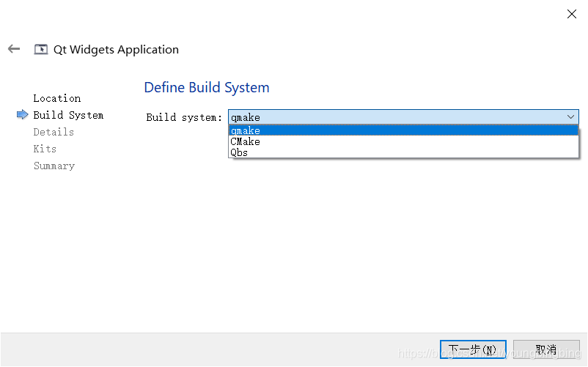
Task: Click the blue arrow next to Build System
Action: coord(23,114)
